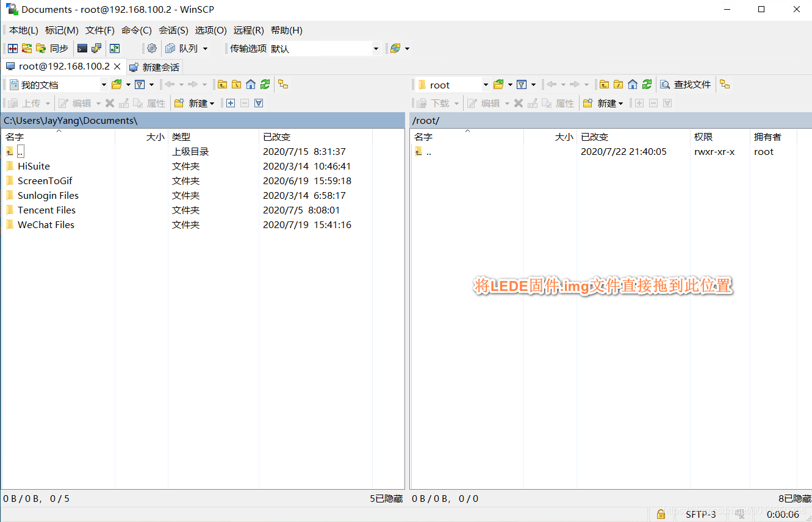Expand the local panel filter dropdown arrow
This screenshot has width=812, height=522.
(151, 85)
